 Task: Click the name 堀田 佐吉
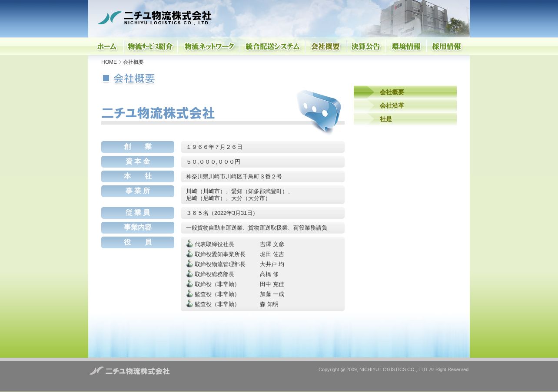click(x=272, y=254)
